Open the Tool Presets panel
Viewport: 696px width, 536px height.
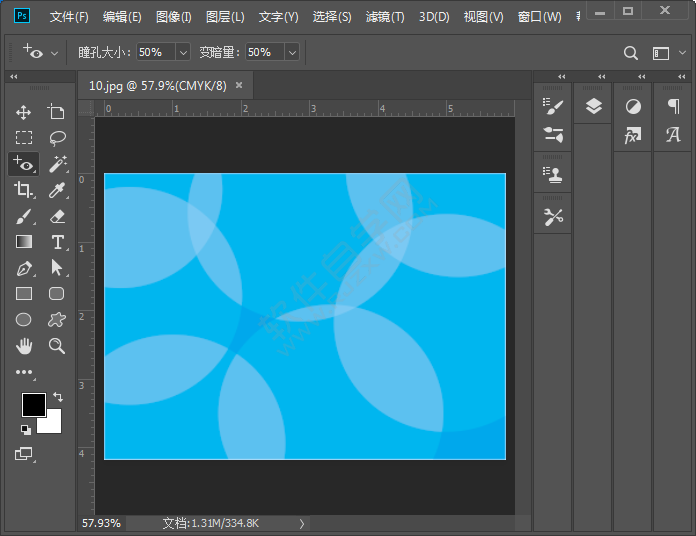pos(553,217)
